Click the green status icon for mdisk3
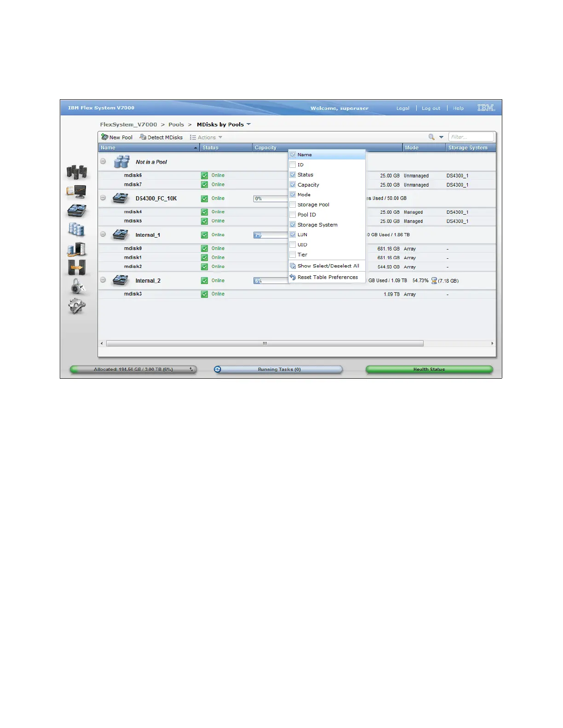Screen dimensions: 563x728 point(205,294)
